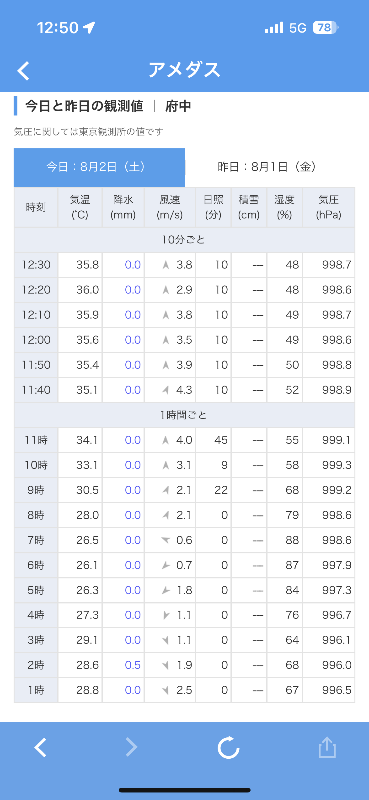Tap the share icon in bottom toolbar
Image resolution: width=369 pixels, height=800 pixels.
coord(327,747)
